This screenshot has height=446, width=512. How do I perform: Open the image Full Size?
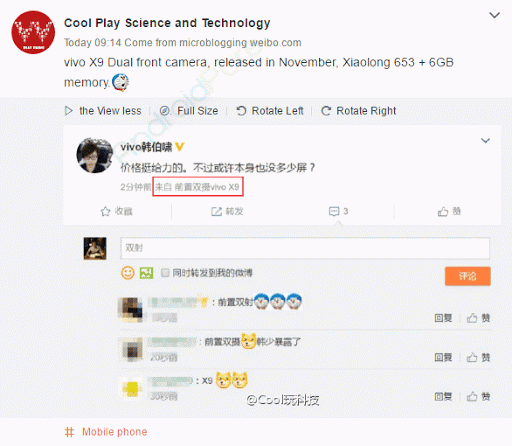pos(189,111)
